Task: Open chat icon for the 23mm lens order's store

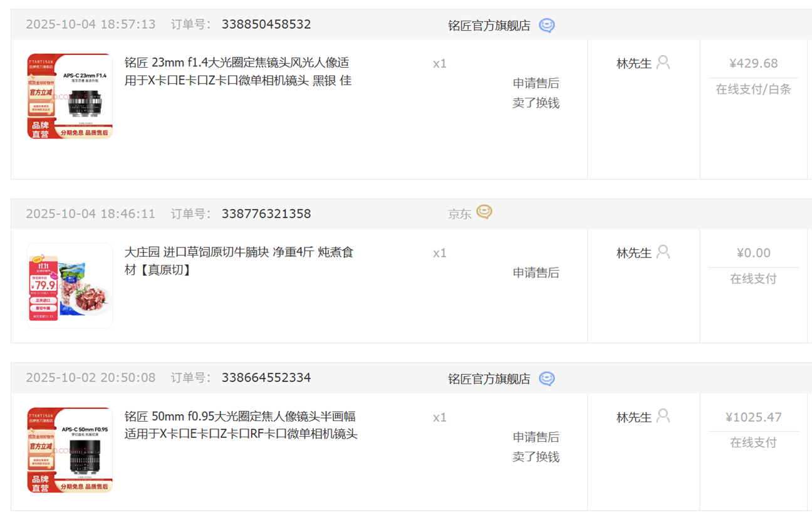Action: pyautogui.click(x=547, y=26)
